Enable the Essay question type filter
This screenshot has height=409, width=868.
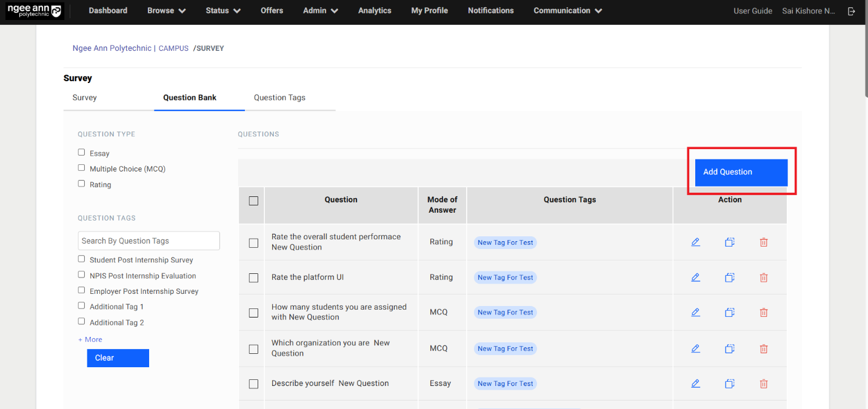click(x=81, y=153)
